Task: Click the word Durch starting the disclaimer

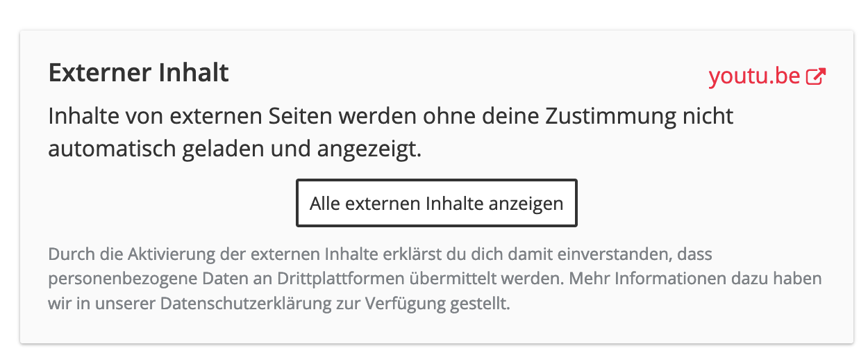Action: pyautogui.click(x=67, y=254)
